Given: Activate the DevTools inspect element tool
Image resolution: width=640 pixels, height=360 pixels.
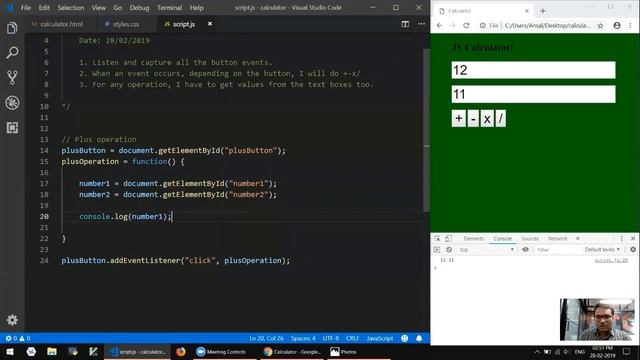Looking at the screenshot, I should point(437,238).
